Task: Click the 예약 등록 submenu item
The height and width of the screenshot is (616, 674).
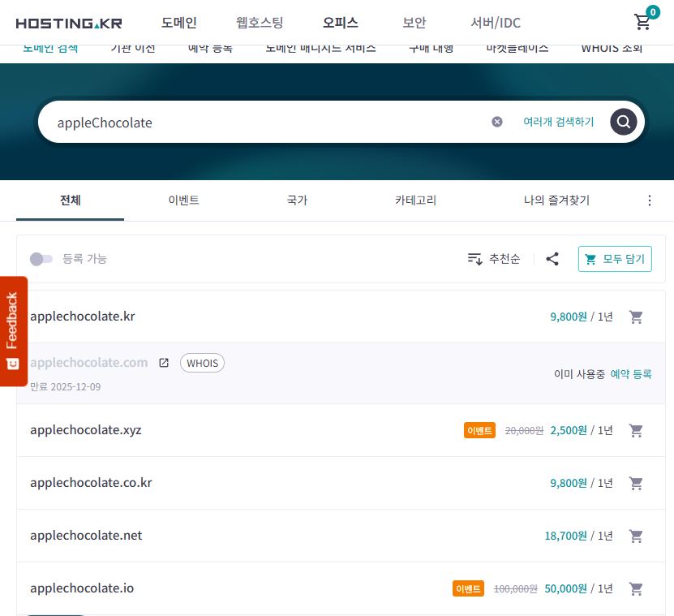Action: coord(210,48)
